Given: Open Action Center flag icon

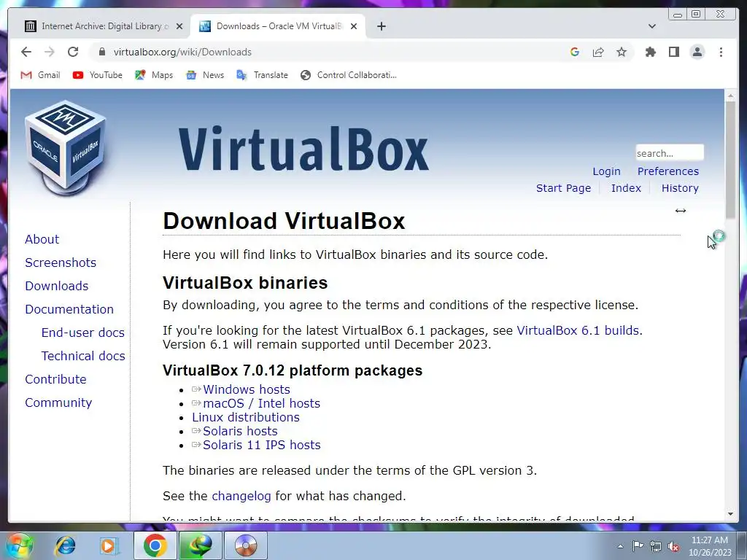Looking at the screenshot, I should coord(638,546).
